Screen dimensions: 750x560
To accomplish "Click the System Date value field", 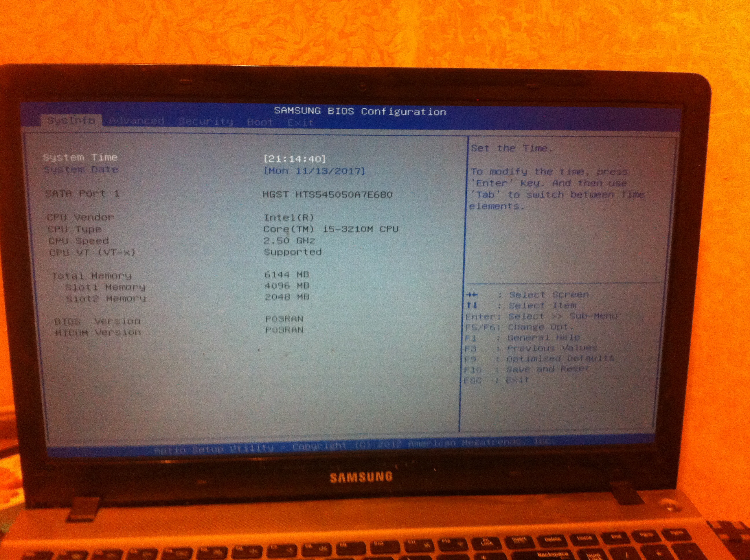I will click(x=314, y=171).
